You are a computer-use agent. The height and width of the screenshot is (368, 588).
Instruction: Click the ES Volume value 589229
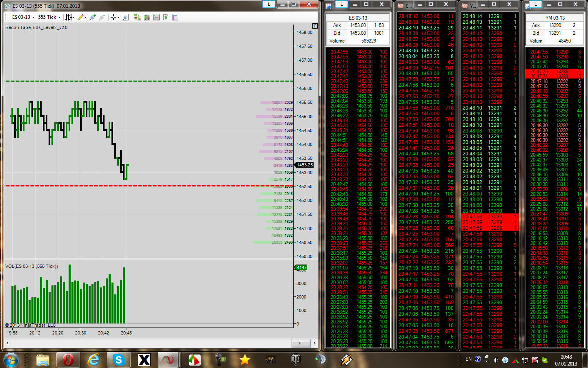tap(369, 41)
